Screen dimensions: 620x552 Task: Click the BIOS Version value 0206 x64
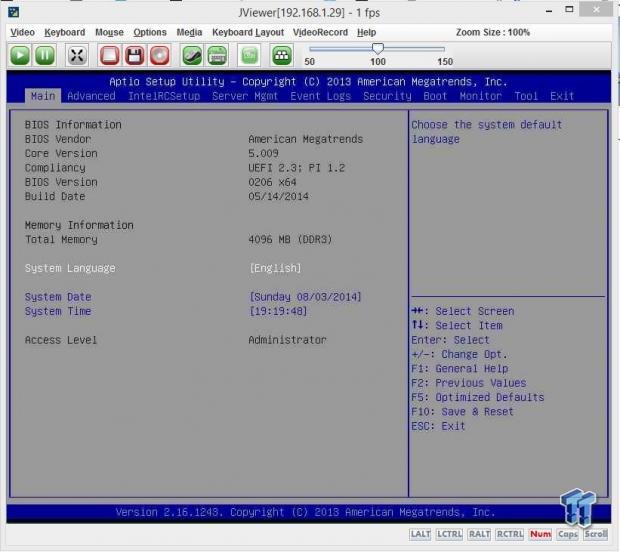272,182
